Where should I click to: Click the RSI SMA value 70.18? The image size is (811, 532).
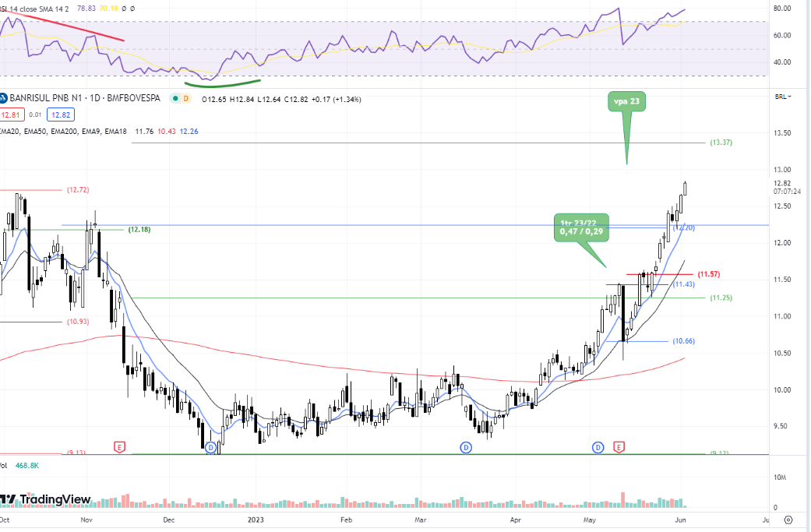coord(108,9)
